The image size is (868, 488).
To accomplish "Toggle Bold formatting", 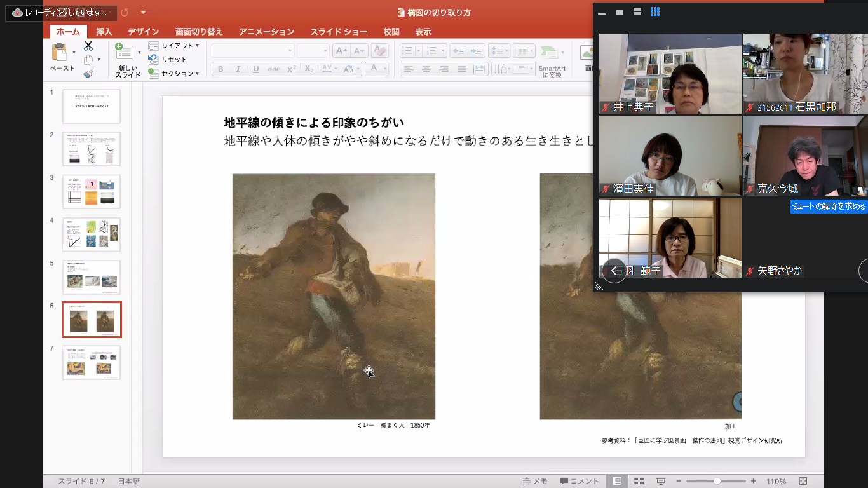I will click(220, 69).
